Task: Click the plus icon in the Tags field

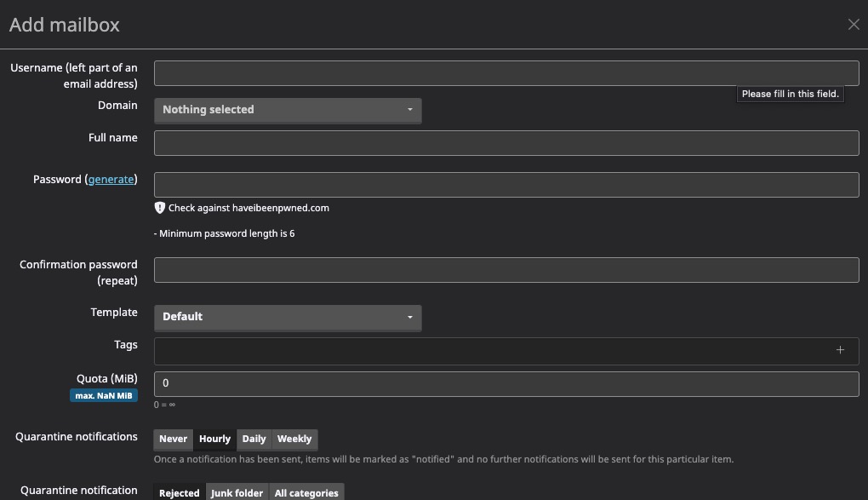Action: coord(840,349)
